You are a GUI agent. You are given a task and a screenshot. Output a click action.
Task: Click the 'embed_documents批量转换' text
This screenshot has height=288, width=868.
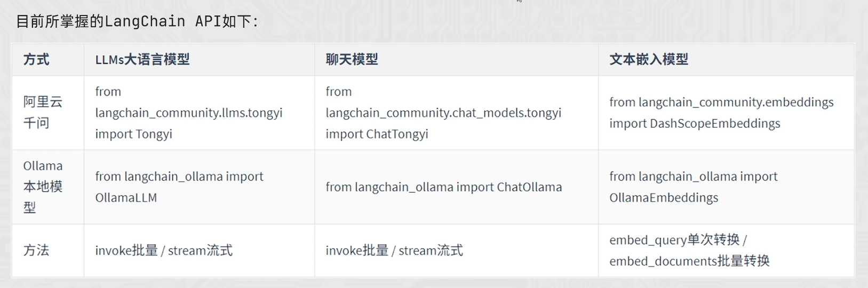[689, 261]
